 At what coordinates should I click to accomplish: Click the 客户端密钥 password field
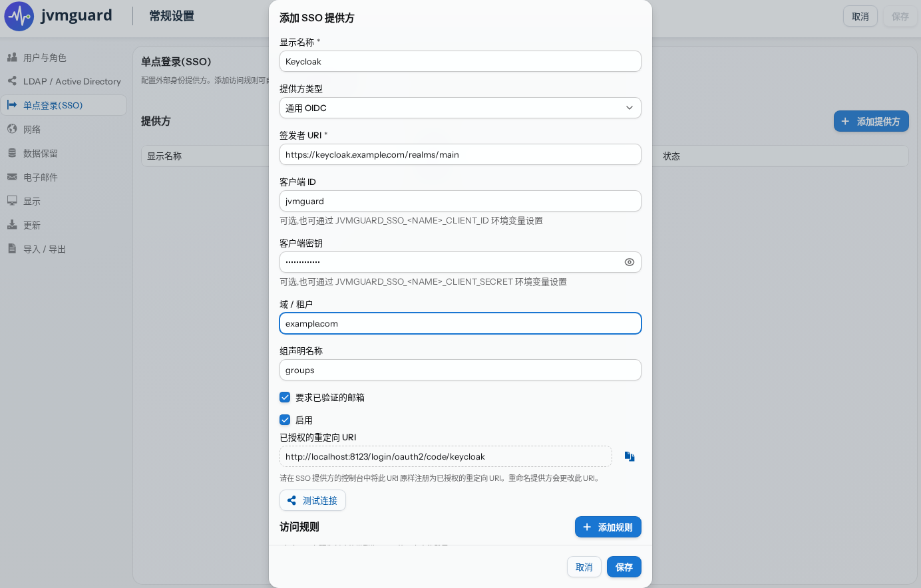coord(460,262)
